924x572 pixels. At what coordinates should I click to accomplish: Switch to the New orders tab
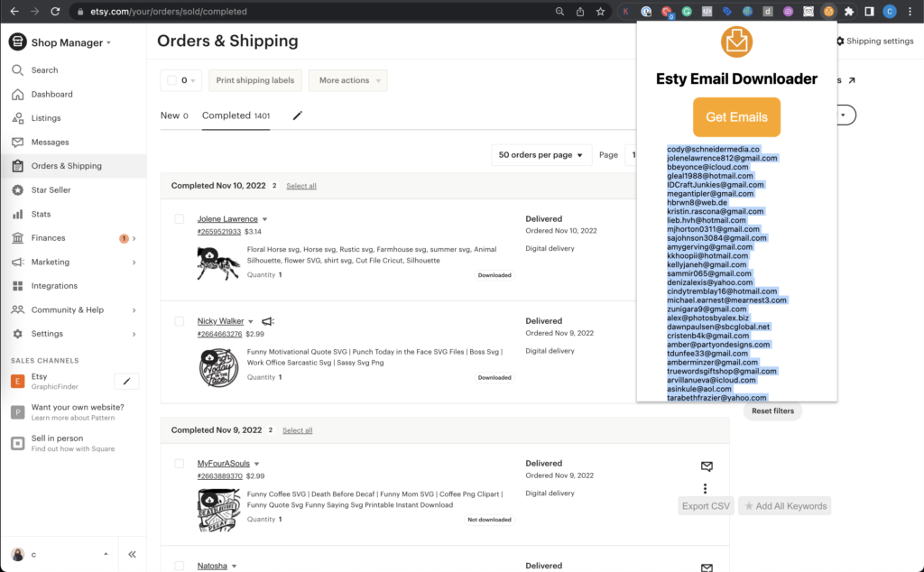point(175,115)
